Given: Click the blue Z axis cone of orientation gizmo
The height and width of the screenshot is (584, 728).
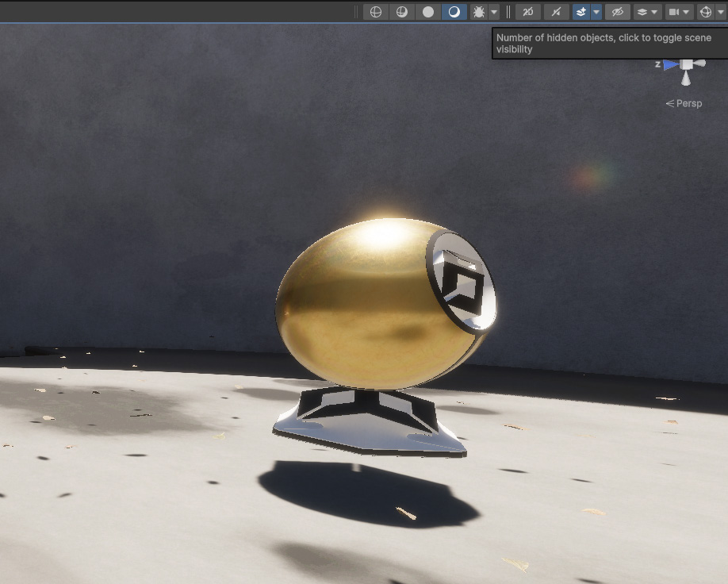Looking at the screenshot, I should tap(670, 65).
